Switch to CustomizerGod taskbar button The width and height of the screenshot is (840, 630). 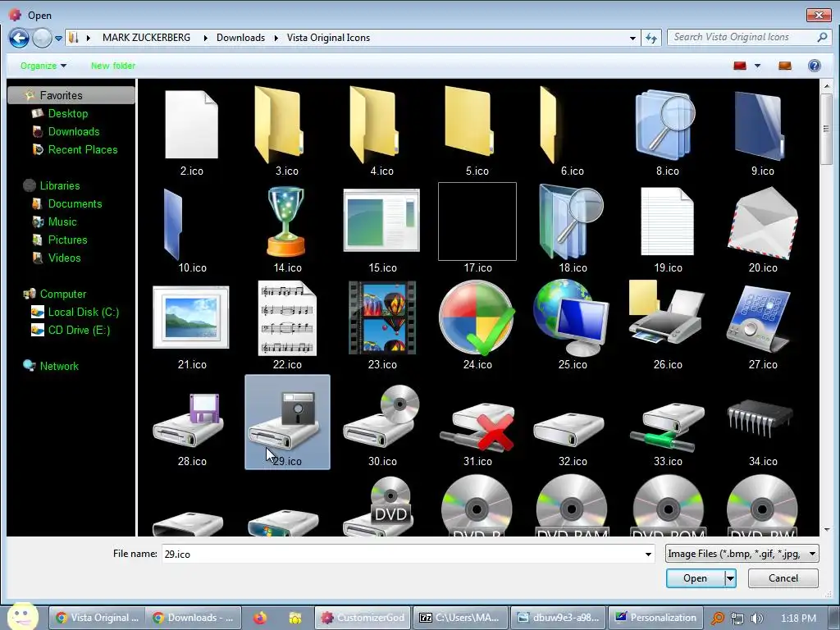(363, 618)
